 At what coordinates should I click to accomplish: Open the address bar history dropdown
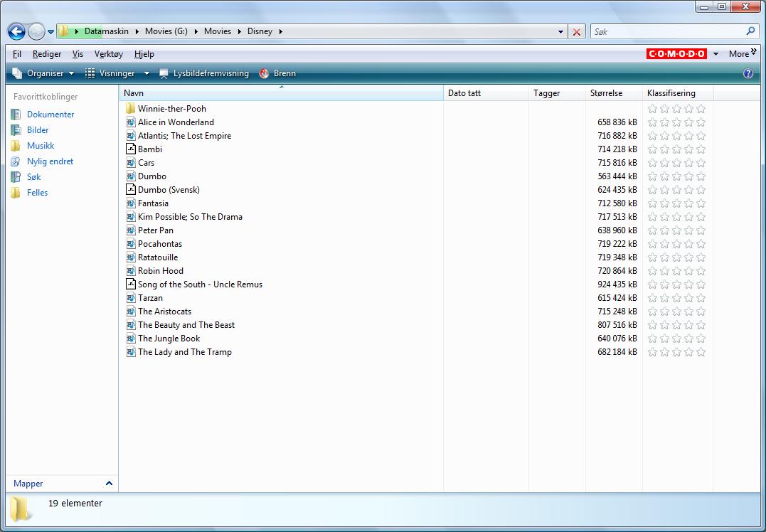pos(560,32)
